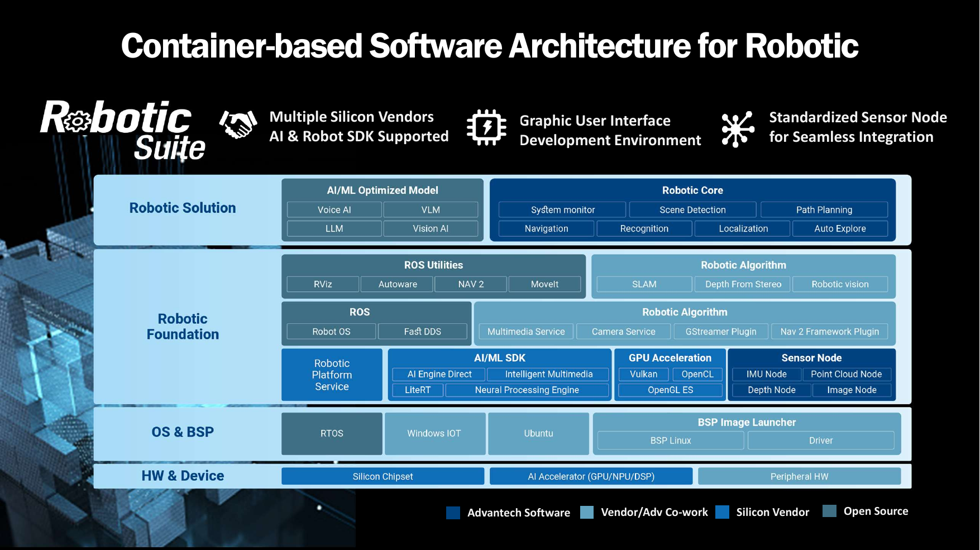This screenshot has width=980, height=550.
Task: Click the Point Cloud Node box
Action: click(846, 374)
